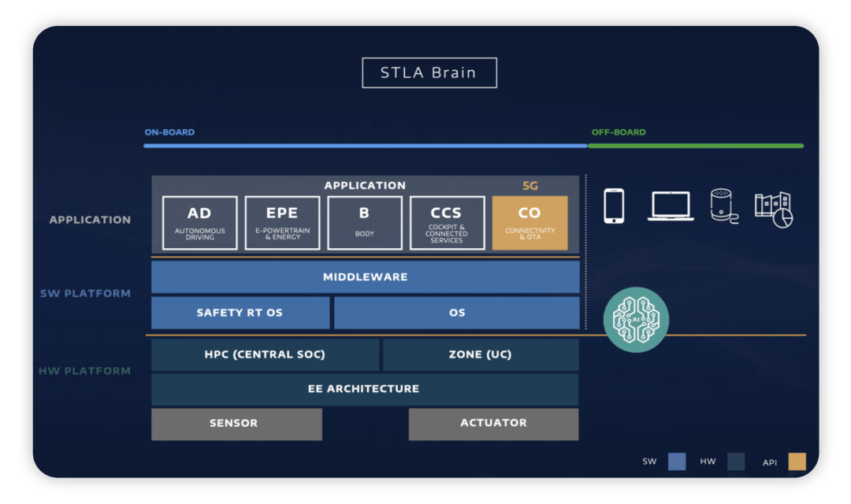Click the SAFETY RT OS block
This screenshot has height=504, width=851.
coord(240,313)
